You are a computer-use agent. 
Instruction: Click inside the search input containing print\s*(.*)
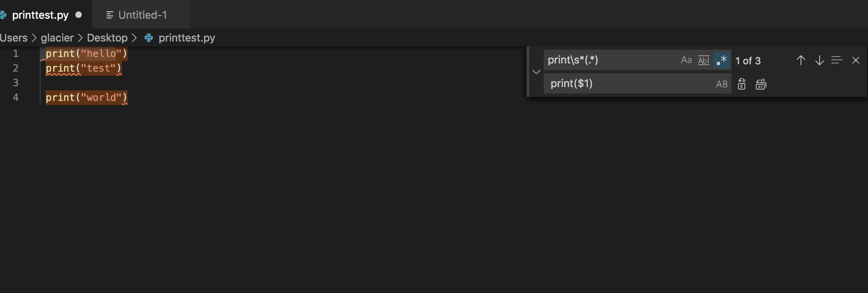tap(610, 60)
